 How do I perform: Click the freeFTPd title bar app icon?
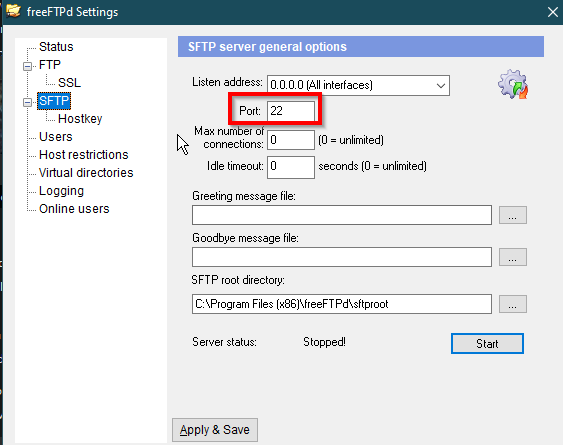point(13,10)
